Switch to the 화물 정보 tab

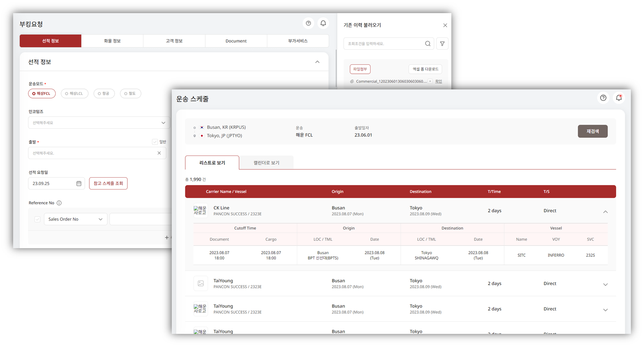coord(112,41)
